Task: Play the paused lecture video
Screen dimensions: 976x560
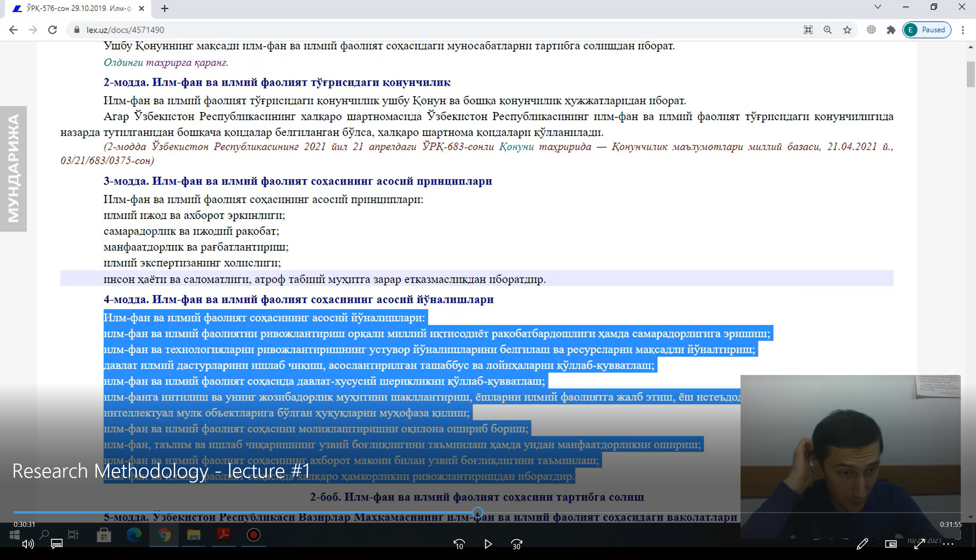Action: 488,544
